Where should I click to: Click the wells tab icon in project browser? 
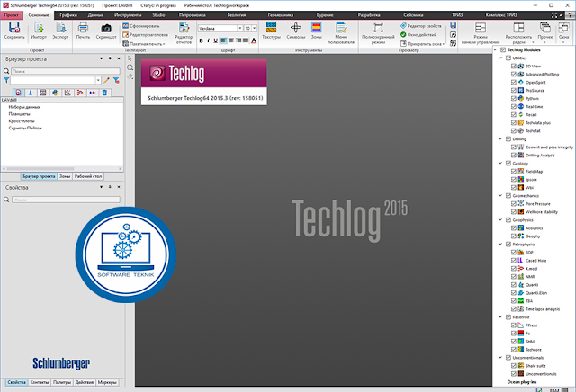pos(31,93)
